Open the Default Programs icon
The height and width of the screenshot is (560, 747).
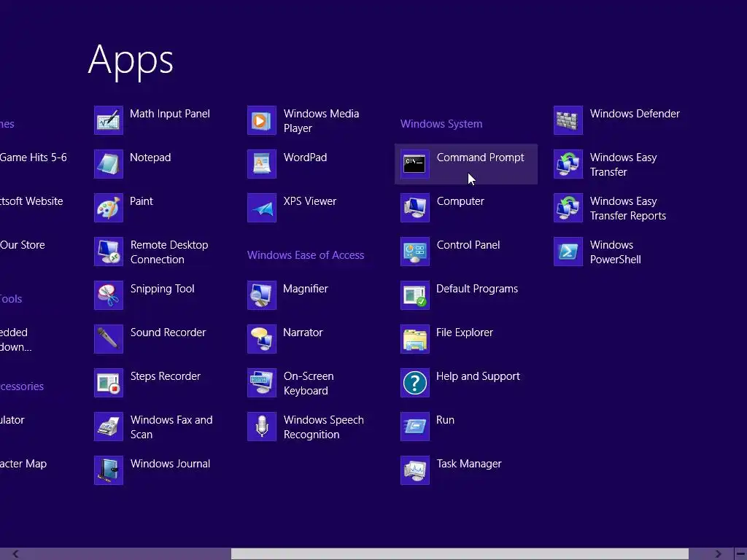point(415,296)
